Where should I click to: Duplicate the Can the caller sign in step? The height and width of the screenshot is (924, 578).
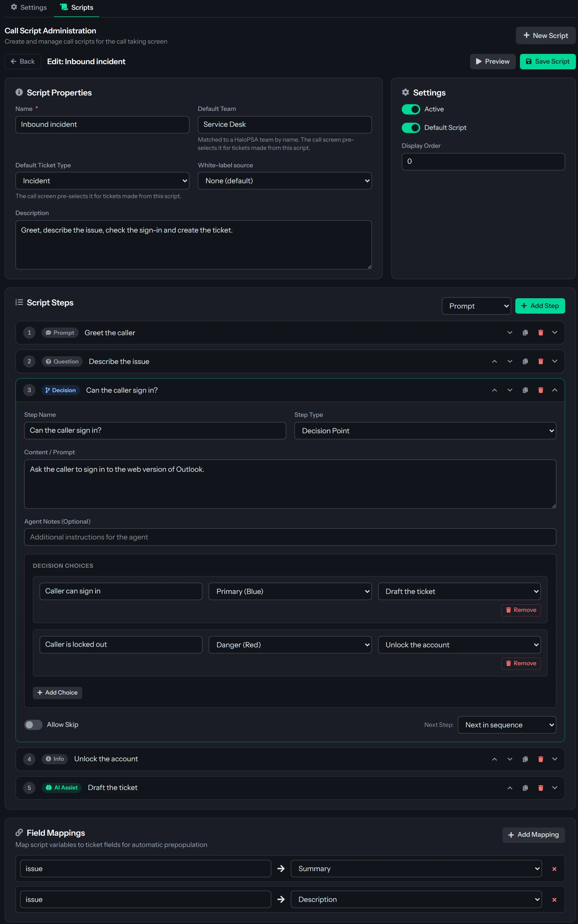point(525,390)
